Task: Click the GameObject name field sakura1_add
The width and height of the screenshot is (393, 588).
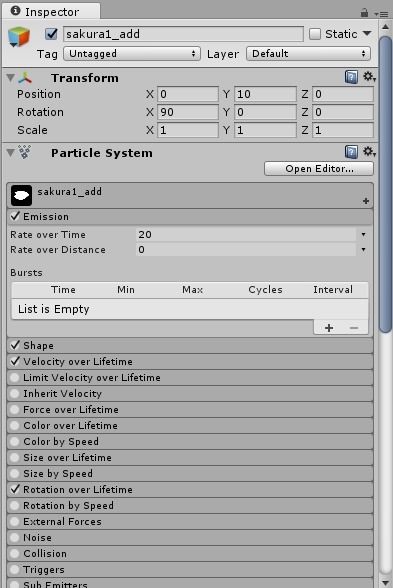Action: click(x=183, y=34)
